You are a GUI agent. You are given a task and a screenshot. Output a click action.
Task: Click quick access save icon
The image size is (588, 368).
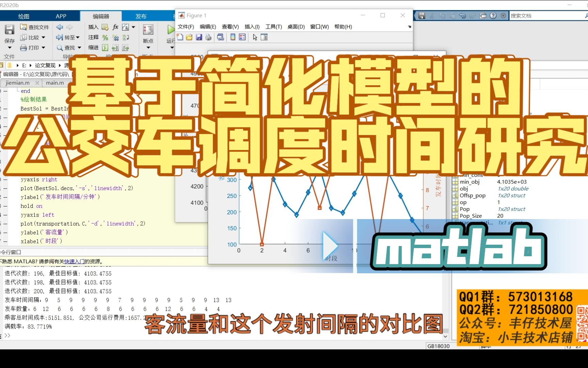coord(422,16)
